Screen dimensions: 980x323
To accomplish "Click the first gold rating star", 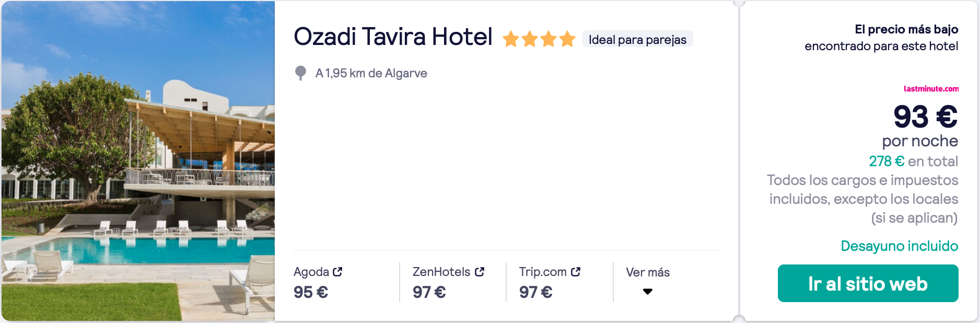I will click(x=511, y=39).
